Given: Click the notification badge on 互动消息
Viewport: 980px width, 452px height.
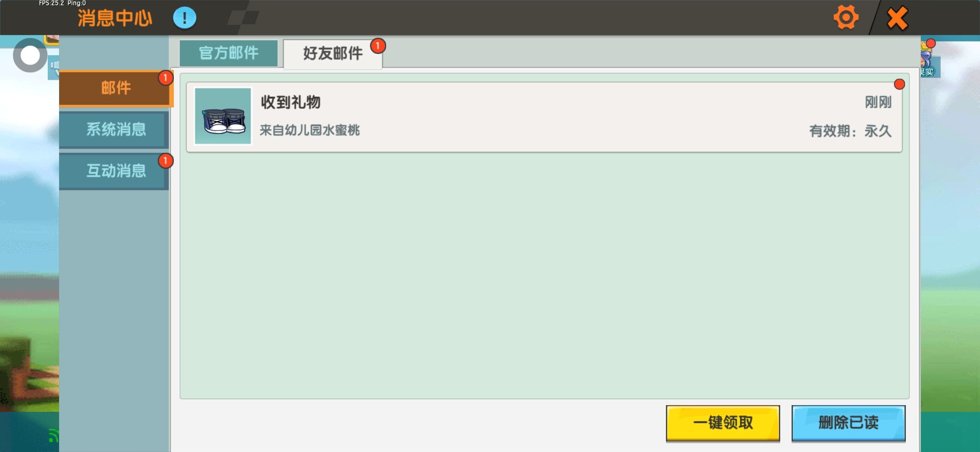Looking at the screenshot, I should [x=165, y=161].
